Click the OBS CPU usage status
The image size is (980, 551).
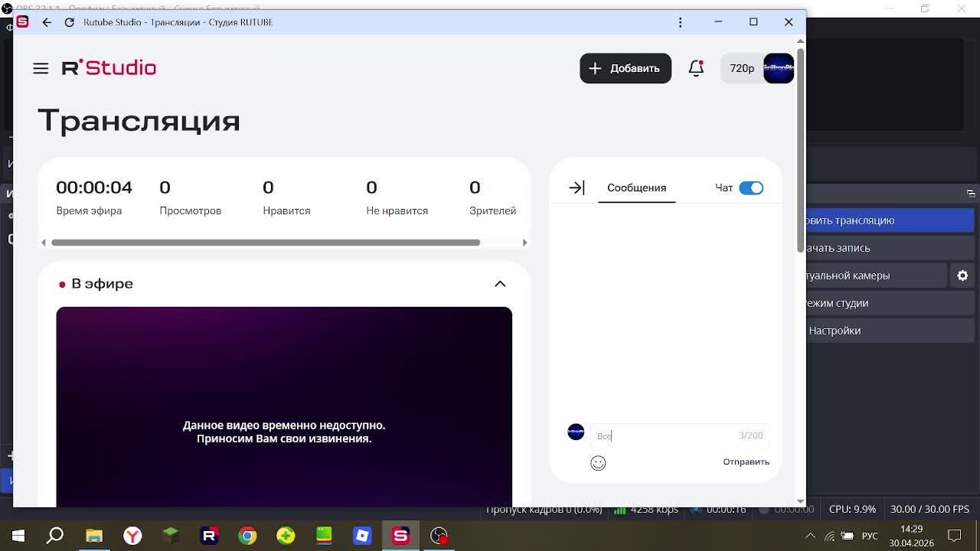pyautogui.click(x=852, y=510)
